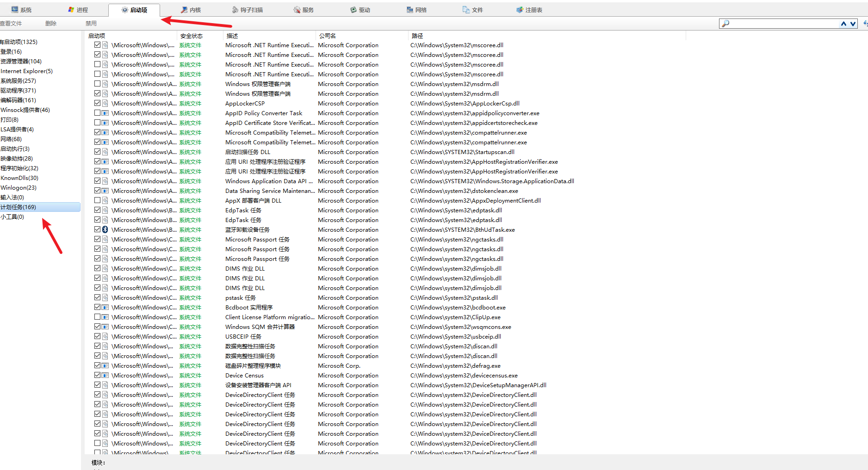Select the 启动项 tab
This screenshot has width=868, height=470.
click(x=134, y=10)
